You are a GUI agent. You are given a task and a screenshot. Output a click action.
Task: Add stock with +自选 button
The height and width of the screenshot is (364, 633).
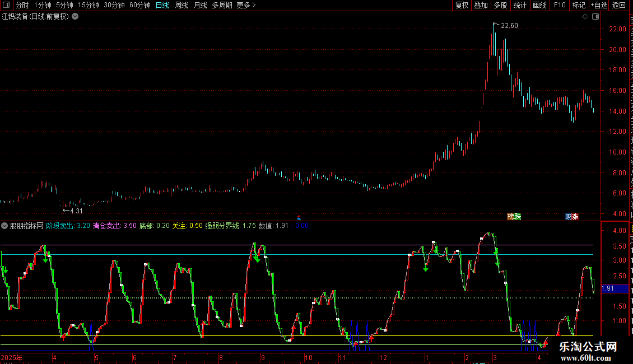pos(599,5)
